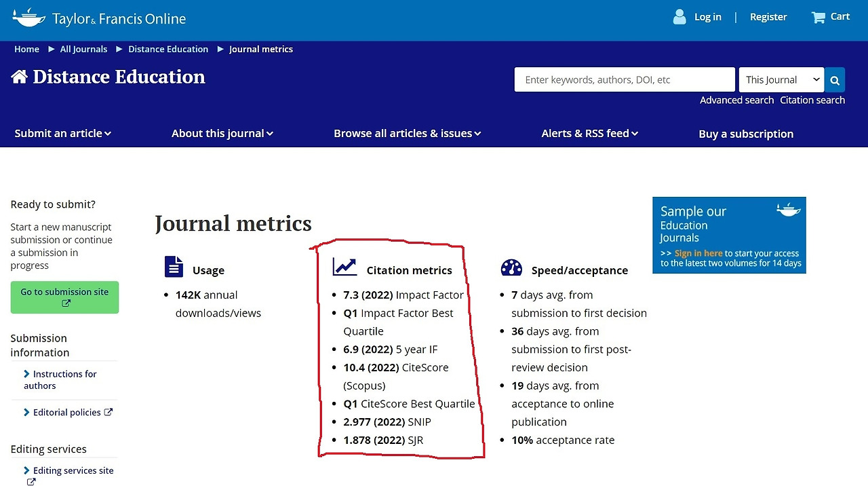868x486 pixels.
Task: Click 7 days avg. first decision text
Action: tap(579, 304)
